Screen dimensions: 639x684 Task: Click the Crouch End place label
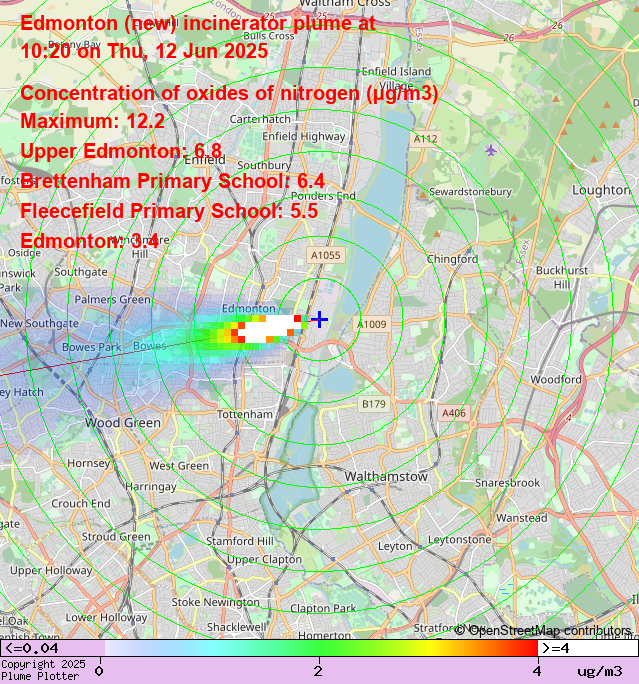click(81, 503)
